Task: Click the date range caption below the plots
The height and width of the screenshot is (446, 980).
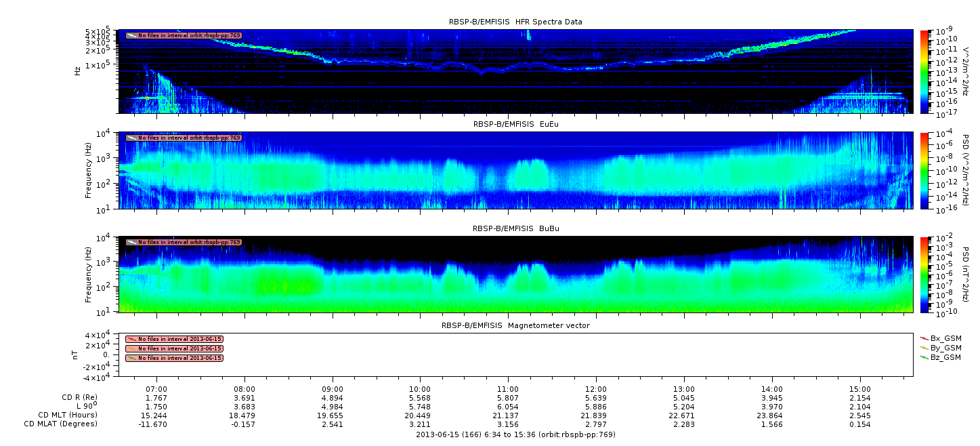Action: 515,434
